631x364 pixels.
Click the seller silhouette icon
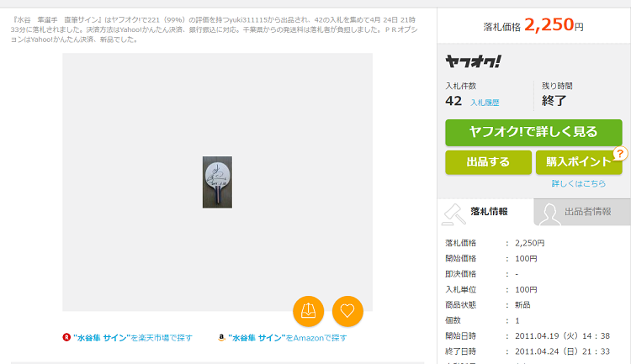pos(549,214)
